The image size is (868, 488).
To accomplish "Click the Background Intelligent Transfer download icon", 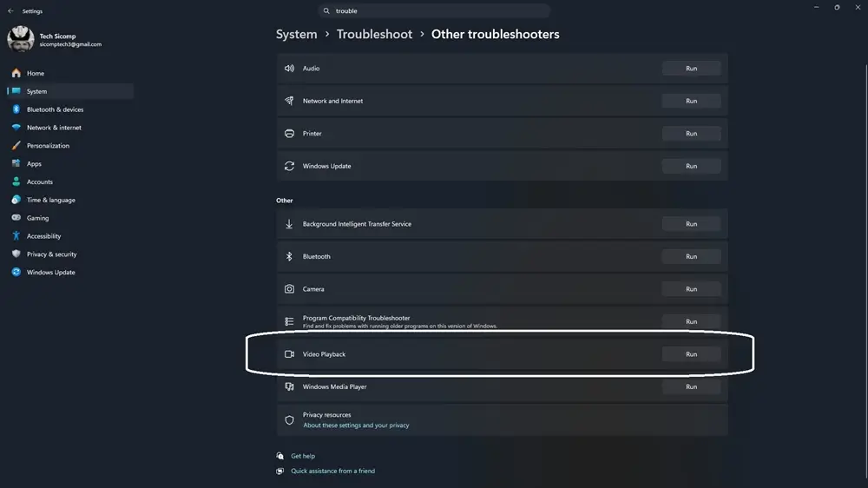I will (x=289, y=224).
